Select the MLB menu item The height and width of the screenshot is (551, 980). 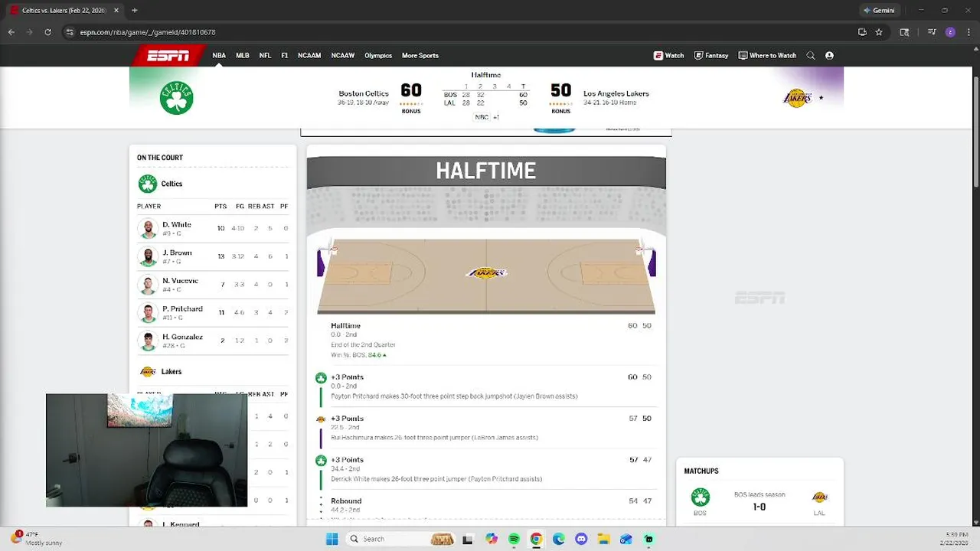click(243, 55)
